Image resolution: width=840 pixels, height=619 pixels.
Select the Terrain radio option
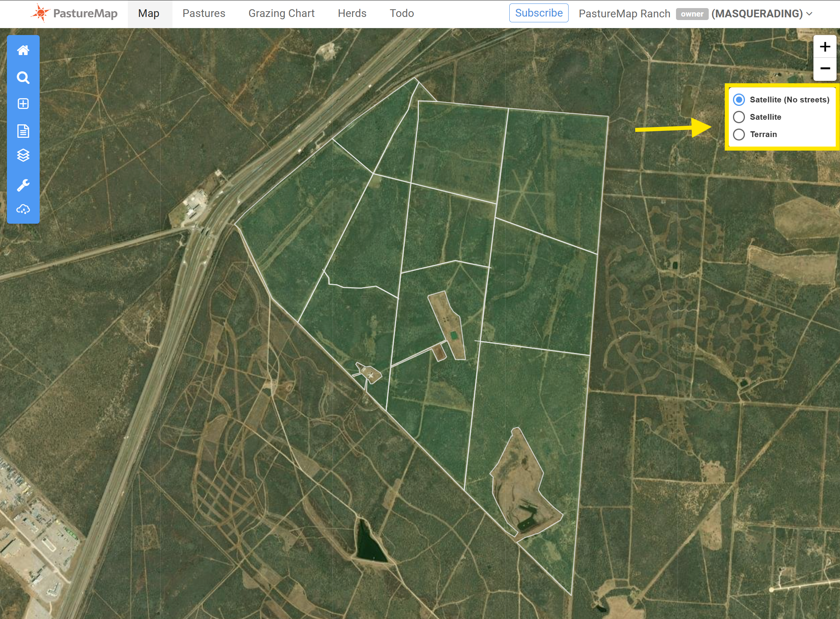pyautogui.click(x=739, y=134)
